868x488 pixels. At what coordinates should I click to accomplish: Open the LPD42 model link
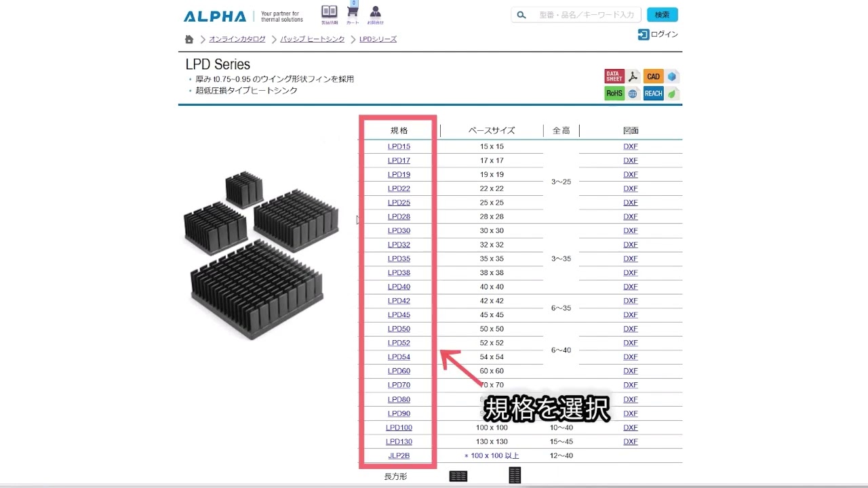click(x=399, y=301)
